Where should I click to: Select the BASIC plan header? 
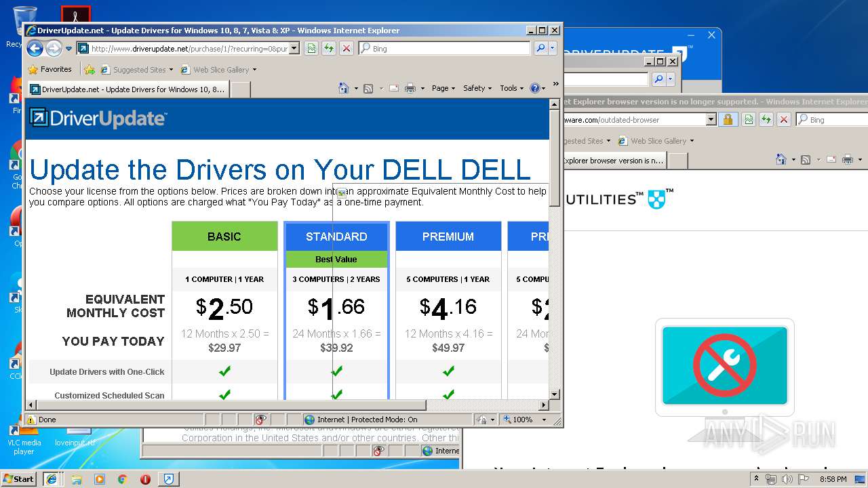pos(224,237)
